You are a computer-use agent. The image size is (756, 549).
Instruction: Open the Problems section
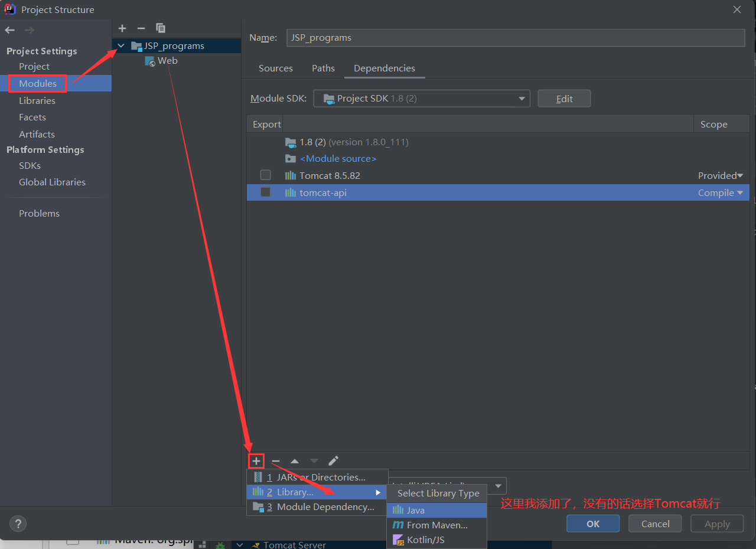point(39,213)
